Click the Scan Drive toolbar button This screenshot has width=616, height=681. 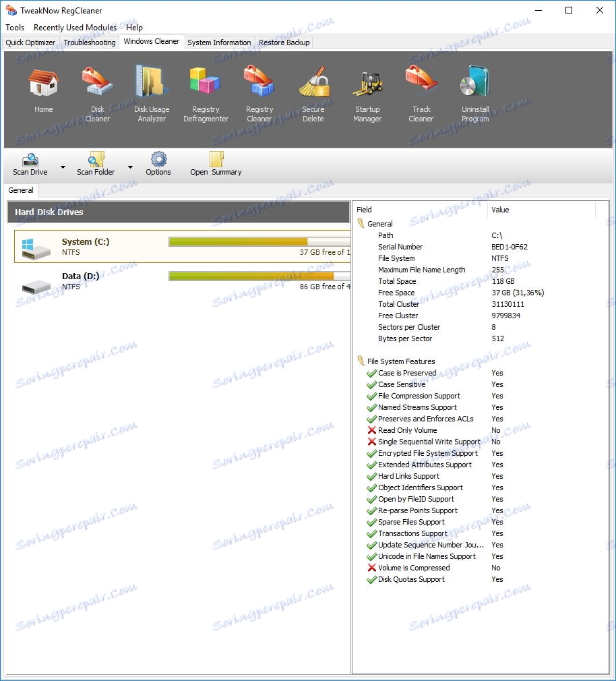pos(30,164)
